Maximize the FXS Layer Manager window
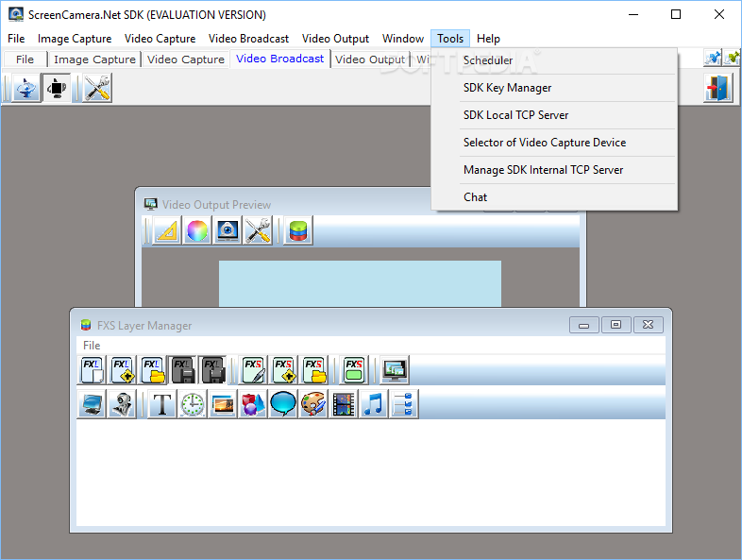Screen dimensions: 742x560 (x=616, y=325)
